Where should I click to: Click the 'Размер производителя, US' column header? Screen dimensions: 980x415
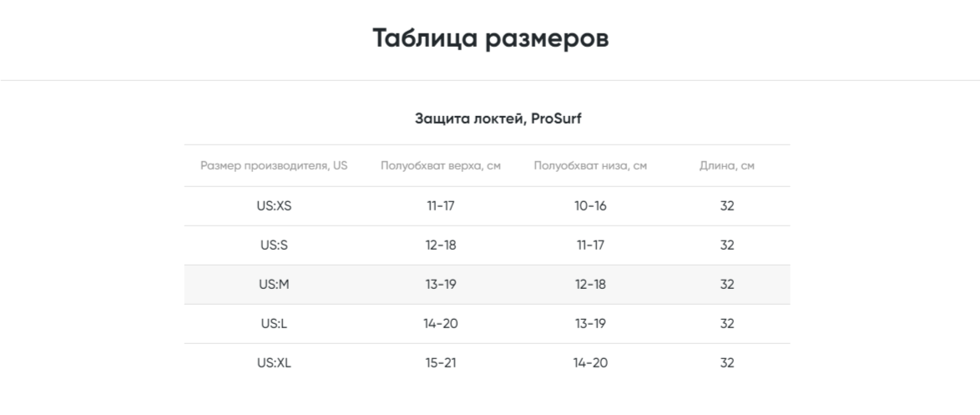pos(274,166)
